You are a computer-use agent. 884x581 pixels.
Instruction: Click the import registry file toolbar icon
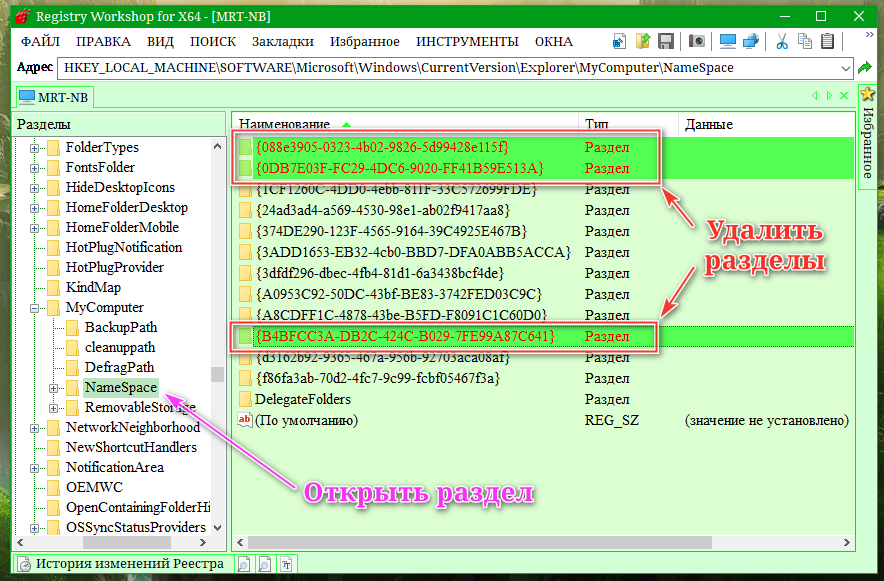coord(619,41)
